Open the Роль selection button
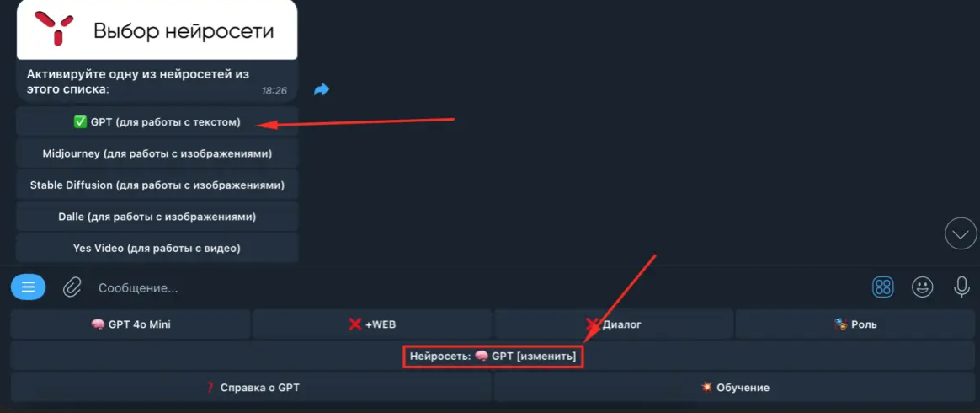This screenshot has height=413, width=980. [855, 324]
